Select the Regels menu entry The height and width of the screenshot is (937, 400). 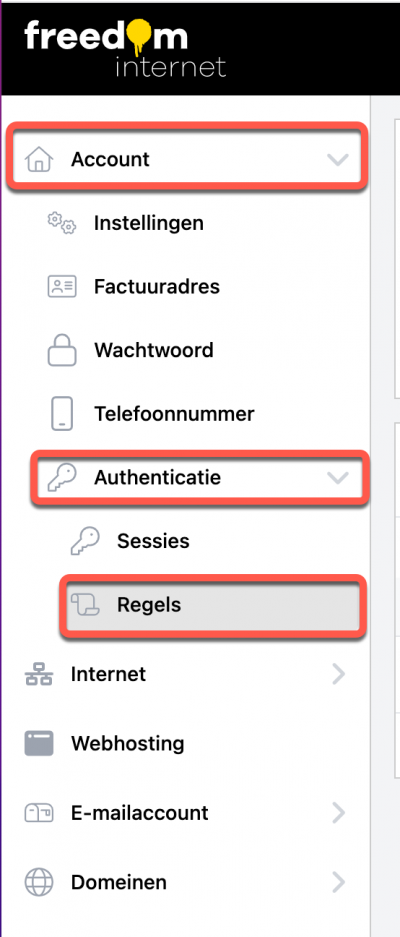coord(213,605)
